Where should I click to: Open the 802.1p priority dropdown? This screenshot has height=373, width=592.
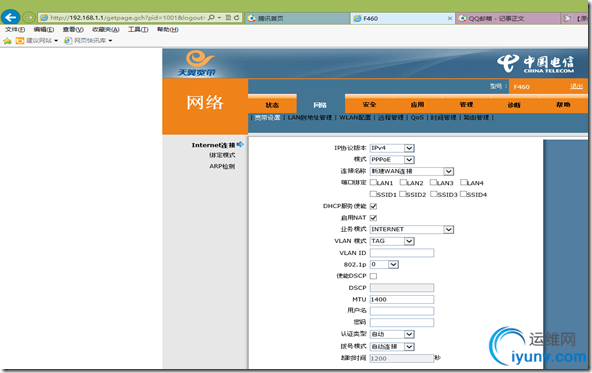384,264
